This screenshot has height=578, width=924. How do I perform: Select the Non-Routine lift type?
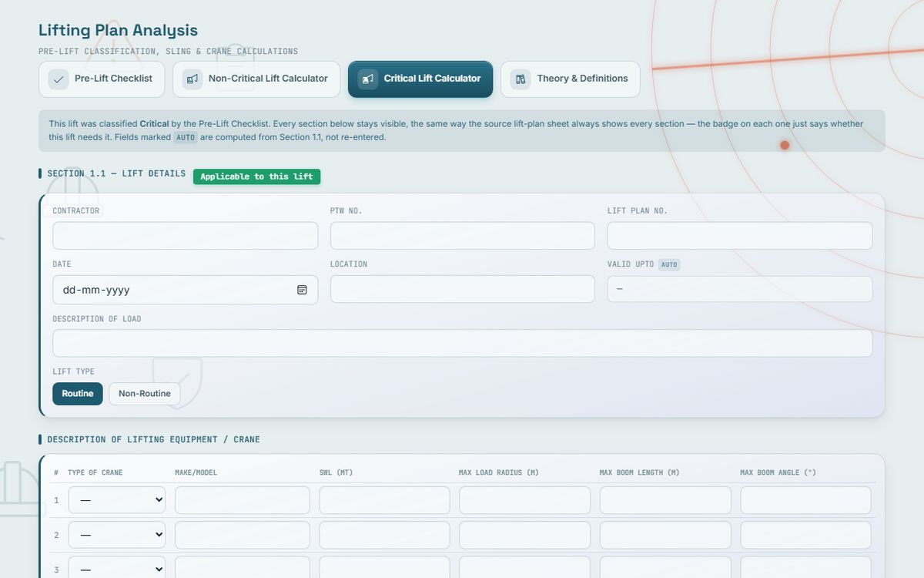pos(145,394)
